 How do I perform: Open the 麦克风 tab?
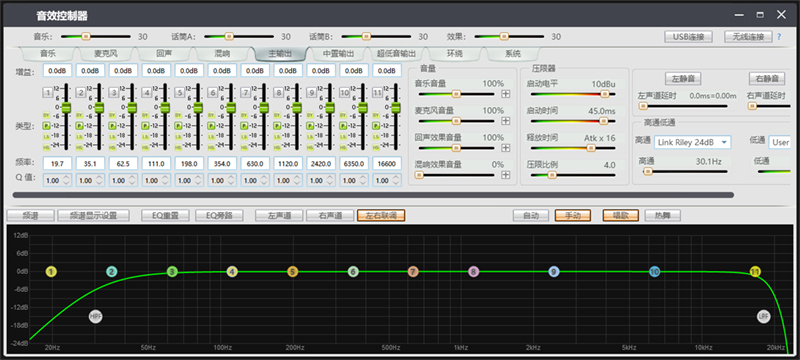(x=106, y=54)
